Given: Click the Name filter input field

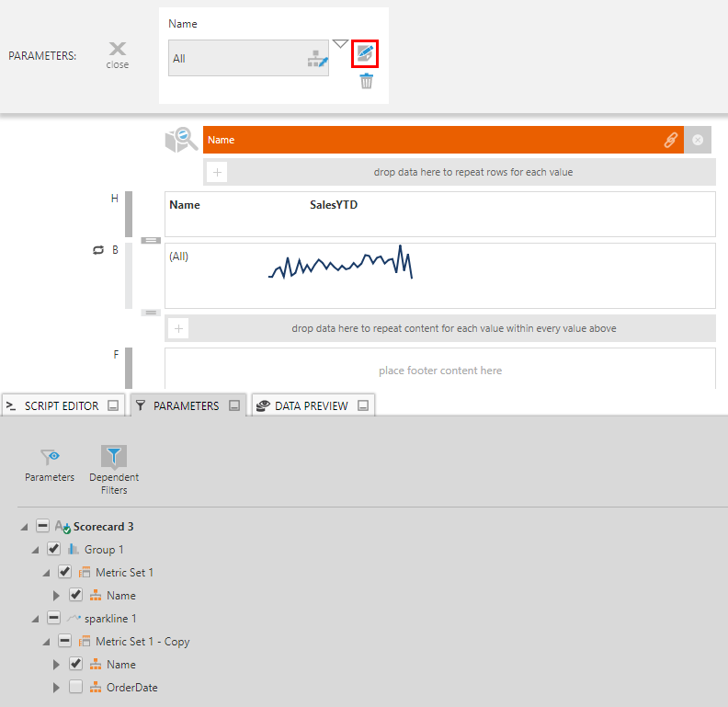Looking at the screenshot, I should tap(248, 58).
